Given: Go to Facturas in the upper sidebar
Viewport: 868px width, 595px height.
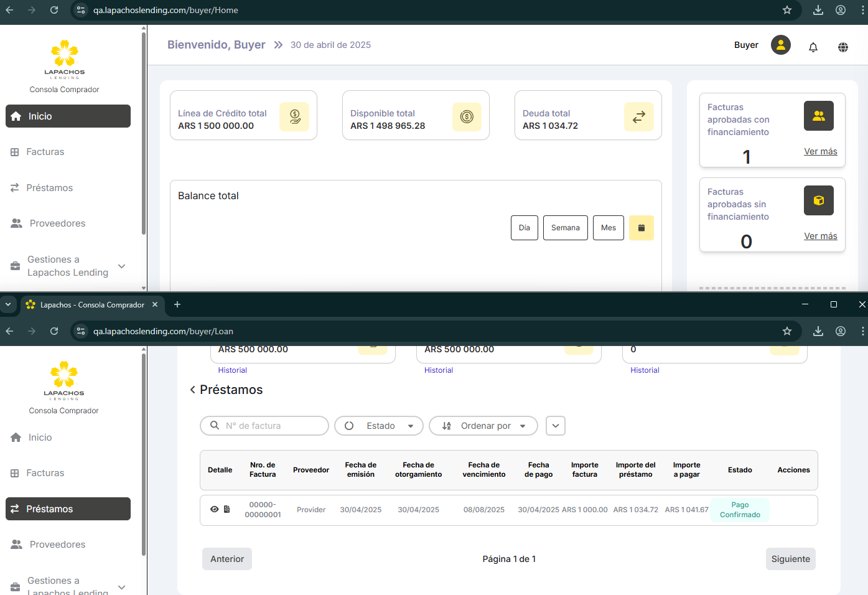Looking at the screenshot, I should click(45, 152).
